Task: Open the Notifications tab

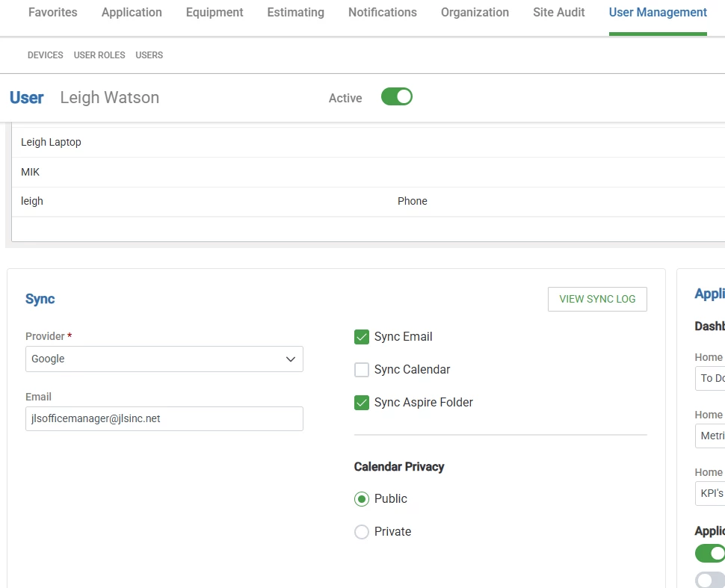Action: [x=383, y=13]
